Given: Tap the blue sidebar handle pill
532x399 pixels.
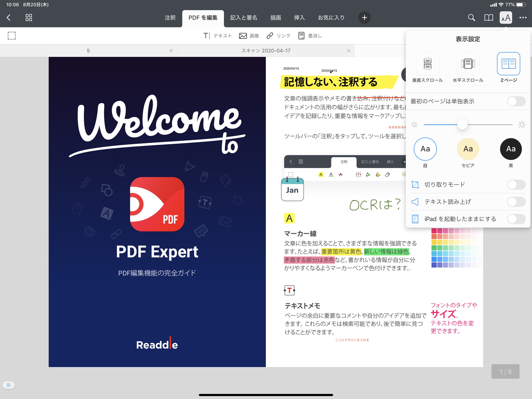Looking at the screenshot, I should [x=8, y=385].
